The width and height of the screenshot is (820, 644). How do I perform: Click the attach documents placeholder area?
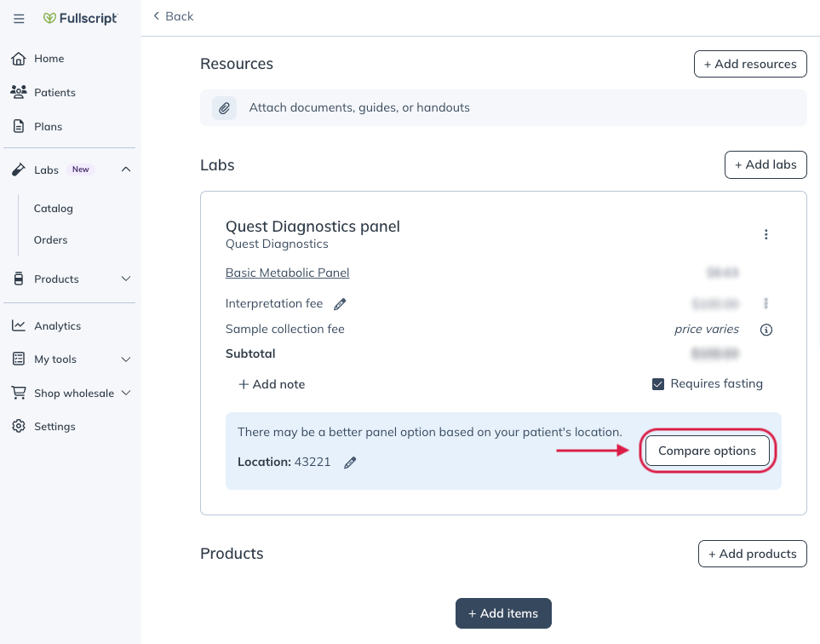pos(503,108)
